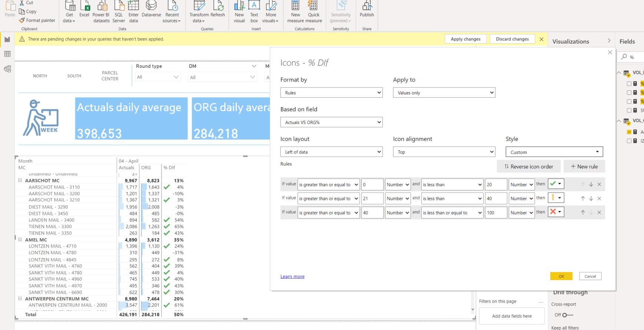Screen dimensions: 644x330
Task: Click the rule value field containing 21
Action: [x=372, y=199]
